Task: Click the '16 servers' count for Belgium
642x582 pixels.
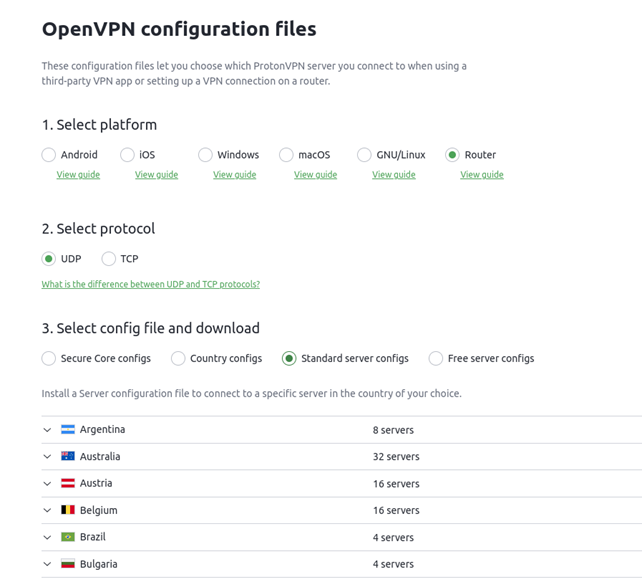Action: [x=396, y=511]
